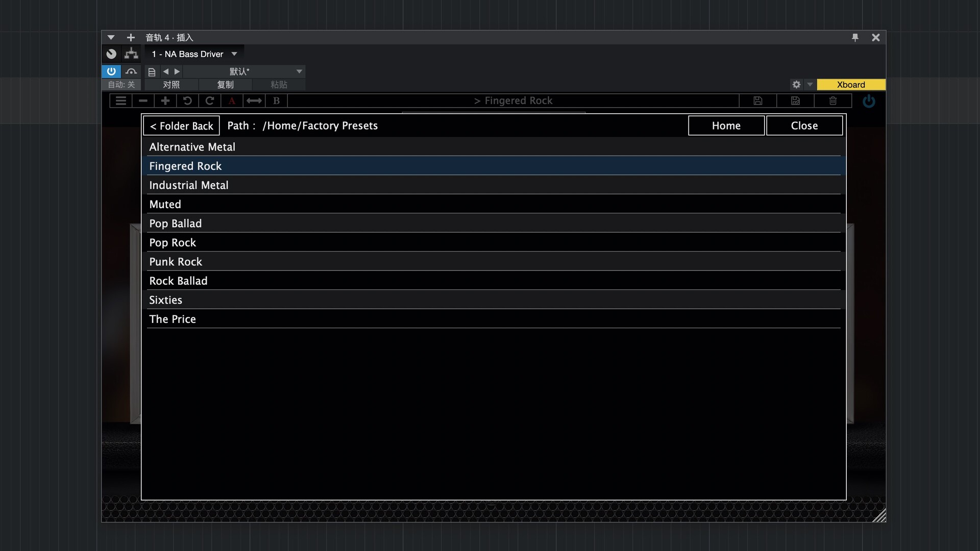
Task: Select the Fingered Rock preset
Action: click(x=494, y=166)
